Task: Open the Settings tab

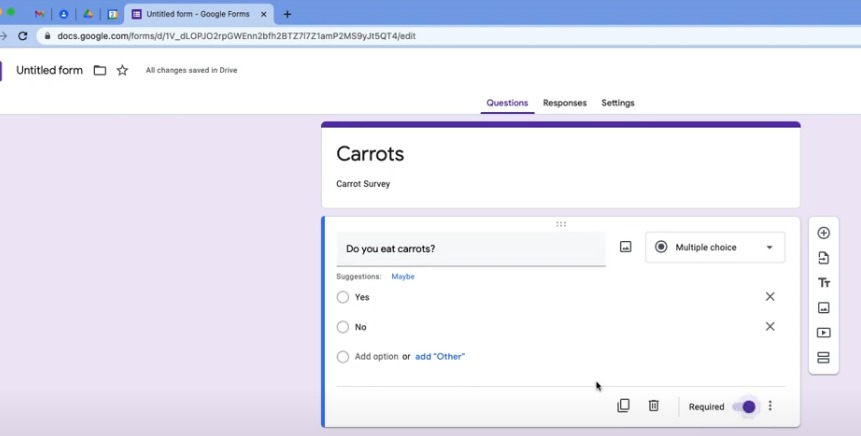Action: pyautogui.click(x=617, y=103)
